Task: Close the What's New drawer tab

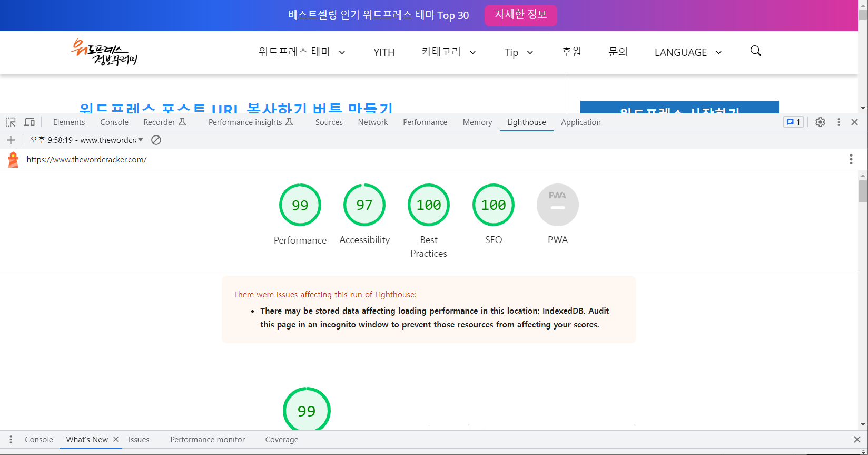Action: [116, 439]
